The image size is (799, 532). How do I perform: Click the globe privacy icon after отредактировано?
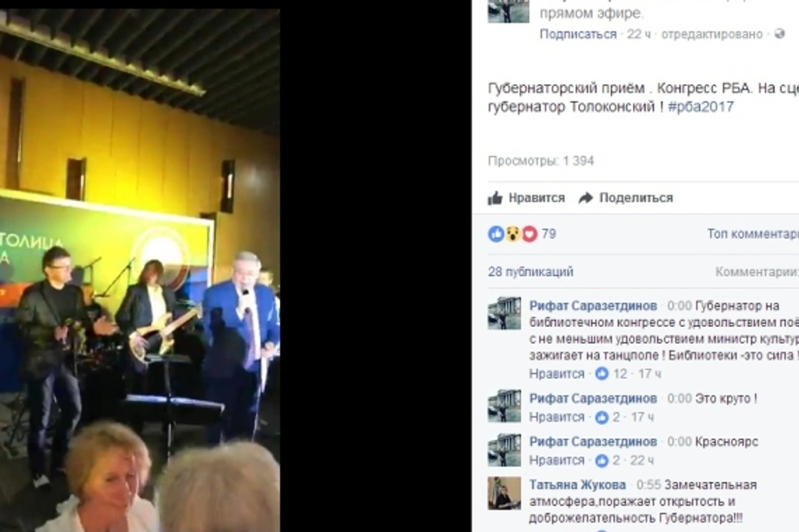coord(779,33)
